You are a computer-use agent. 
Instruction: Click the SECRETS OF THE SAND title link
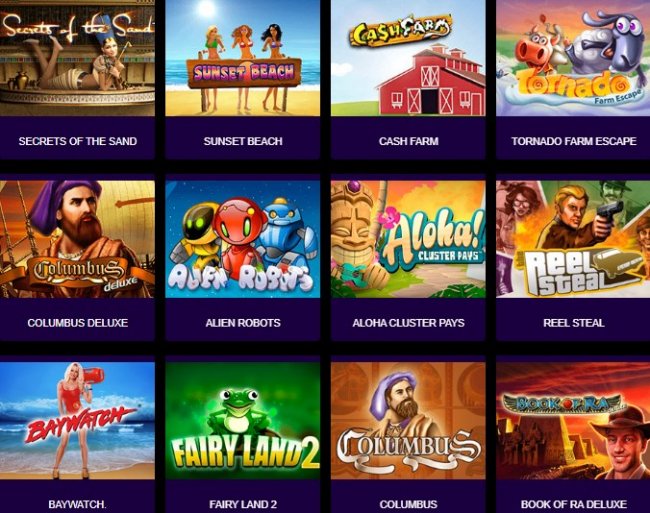tap(78, 141)
